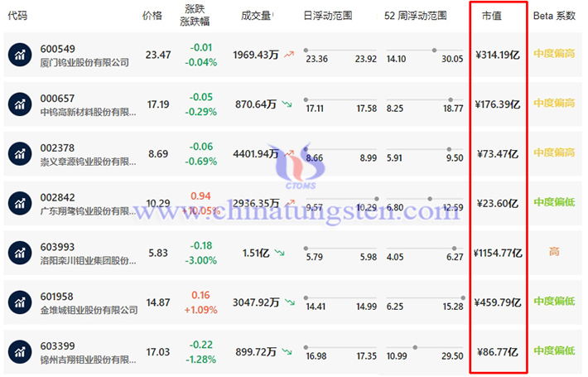Click Beta 中度偏高 for 600549
The height and width of the screenshot is (377, 588).
[554, 53]
